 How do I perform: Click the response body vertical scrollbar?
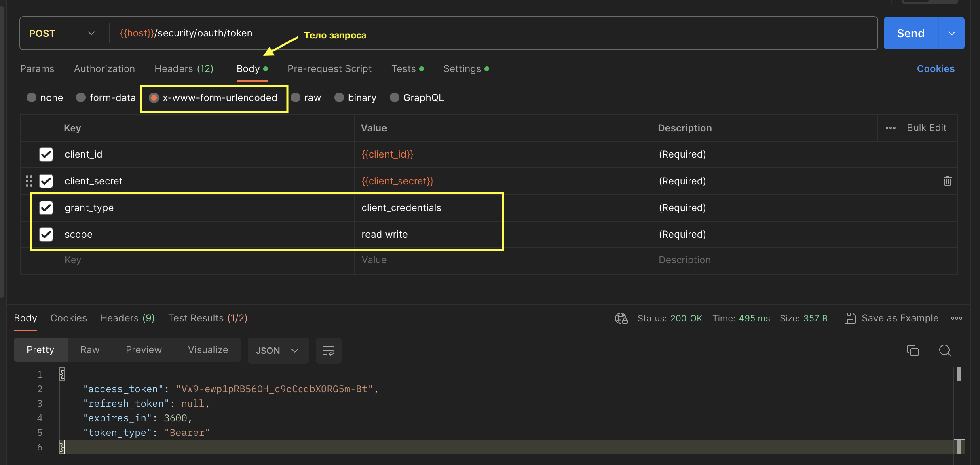pos(959,374)
